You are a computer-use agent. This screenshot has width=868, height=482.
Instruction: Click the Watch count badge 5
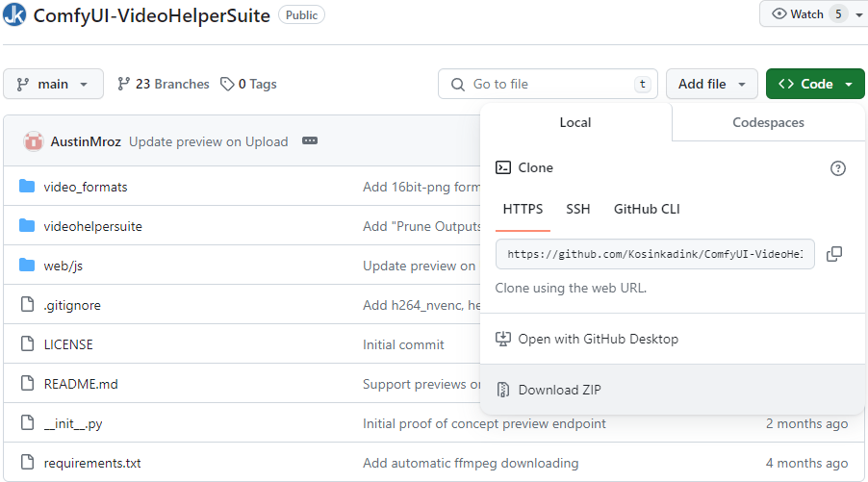[x=839, y=14]
